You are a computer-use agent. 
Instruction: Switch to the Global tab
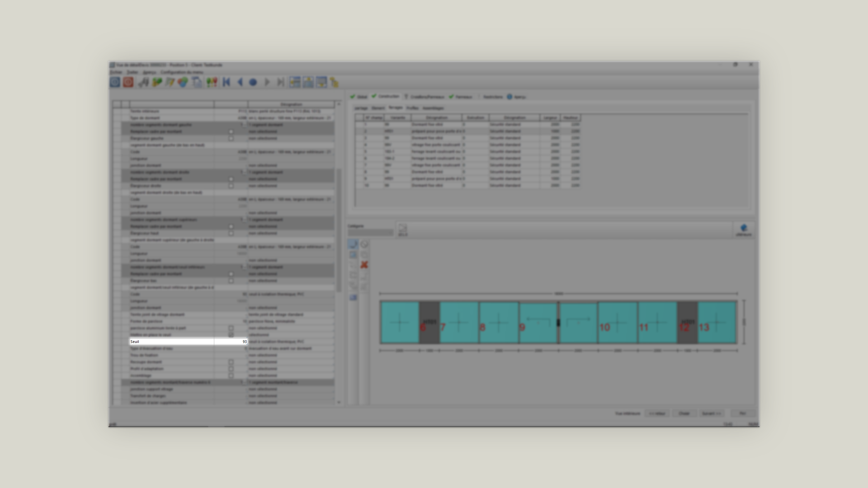(359, 97)
